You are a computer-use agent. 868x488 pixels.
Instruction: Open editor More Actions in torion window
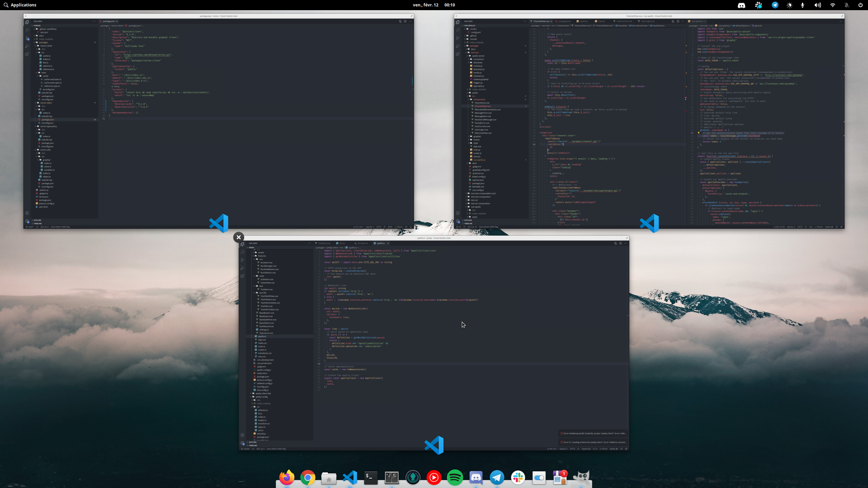(x=410, y=21)
